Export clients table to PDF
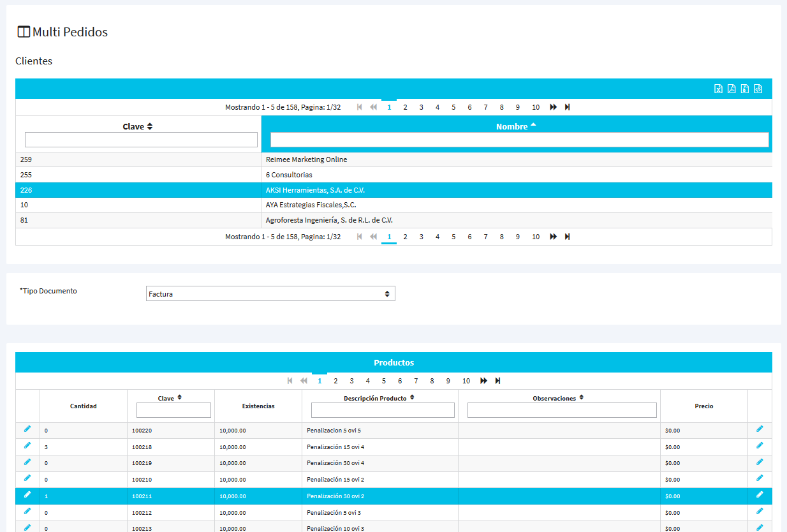 tap(732, 89)
